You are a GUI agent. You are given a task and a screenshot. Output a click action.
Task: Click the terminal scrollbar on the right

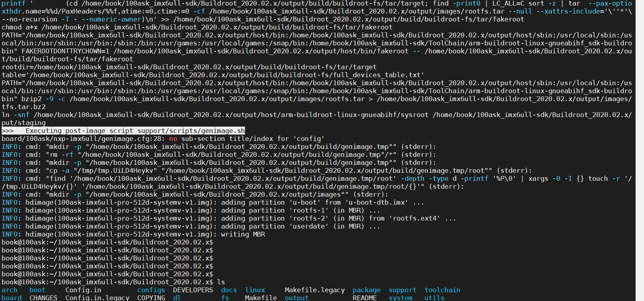tap(641, 150)
